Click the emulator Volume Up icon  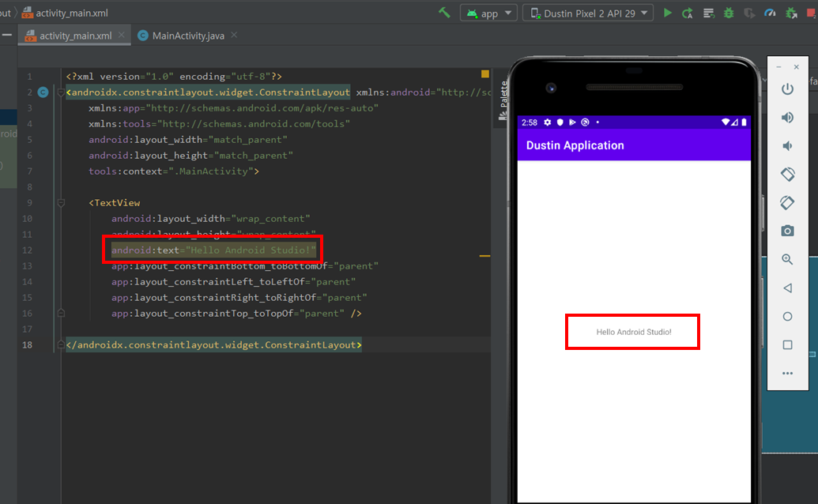[x=787, y=117]
